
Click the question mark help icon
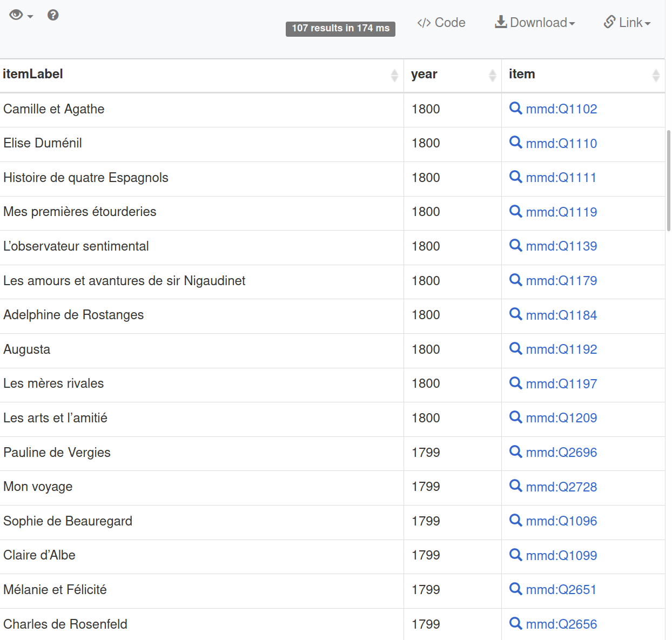coord(53,15)
